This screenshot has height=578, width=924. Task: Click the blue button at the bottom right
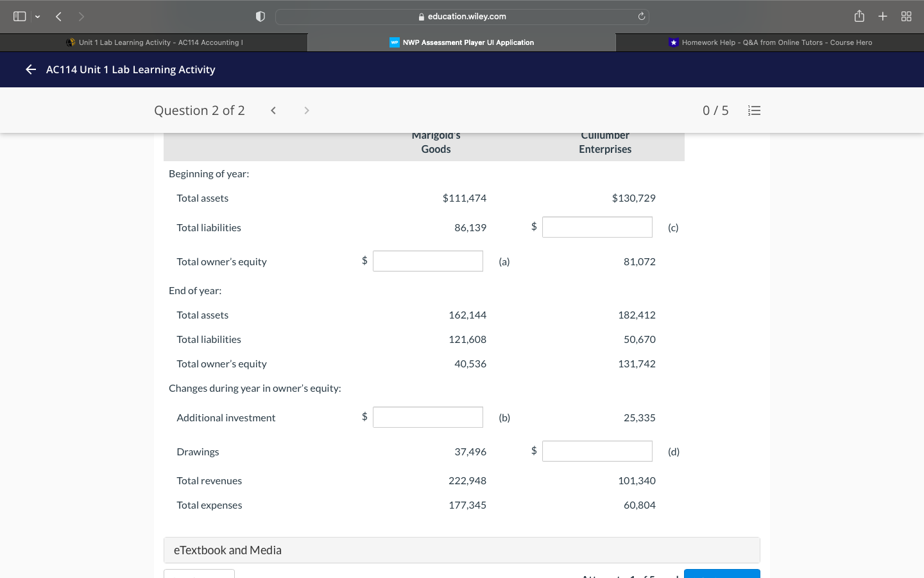(x=722, y=575)
